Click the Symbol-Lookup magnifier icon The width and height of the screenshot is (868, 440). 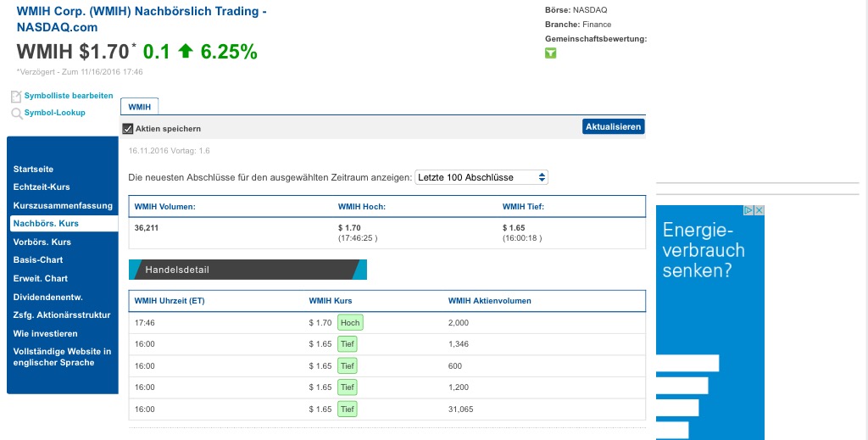tap(16, 114)
